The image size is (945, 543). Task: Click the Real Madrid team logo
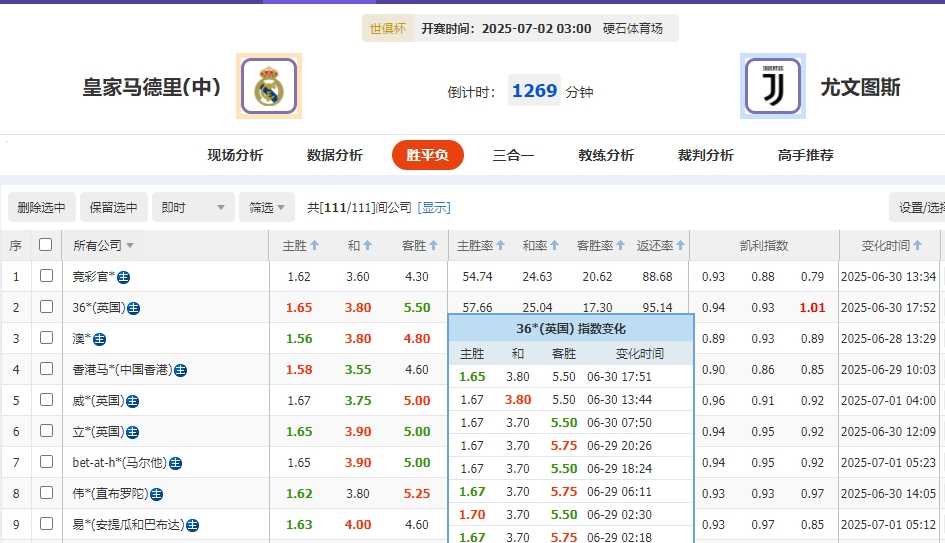point(268,87)
